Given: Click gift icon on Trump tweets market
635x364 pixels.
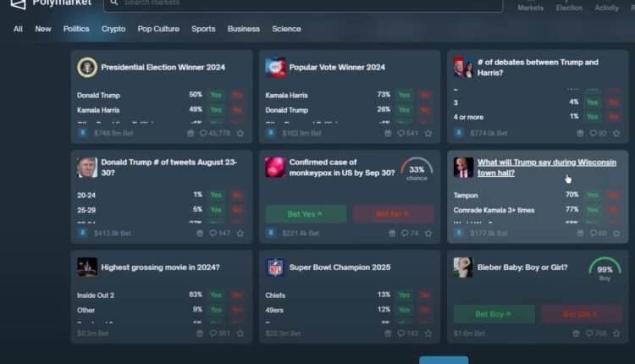Looking at the screenshot, I should pos(199,233).
